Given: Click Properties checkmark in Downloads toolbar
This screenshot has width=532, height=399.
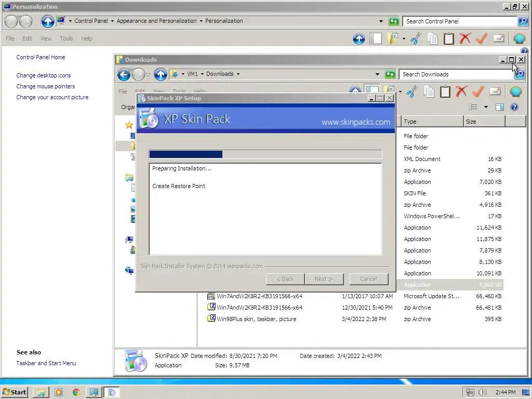Looking at the screenshot, I should pos(478,91).
